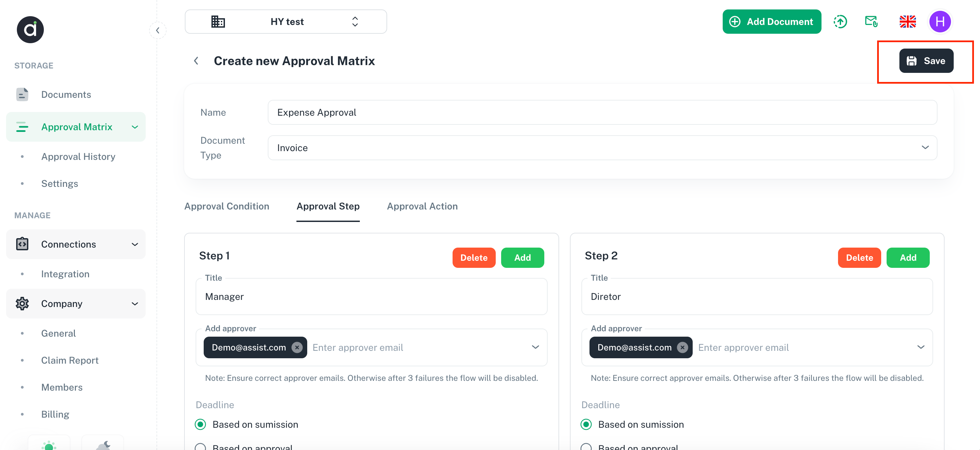Remove the Demo@assist.com approver from Step 1
The width and height of the screenshot is (980, 450).
pyautogui.click(x=297, y=347)
